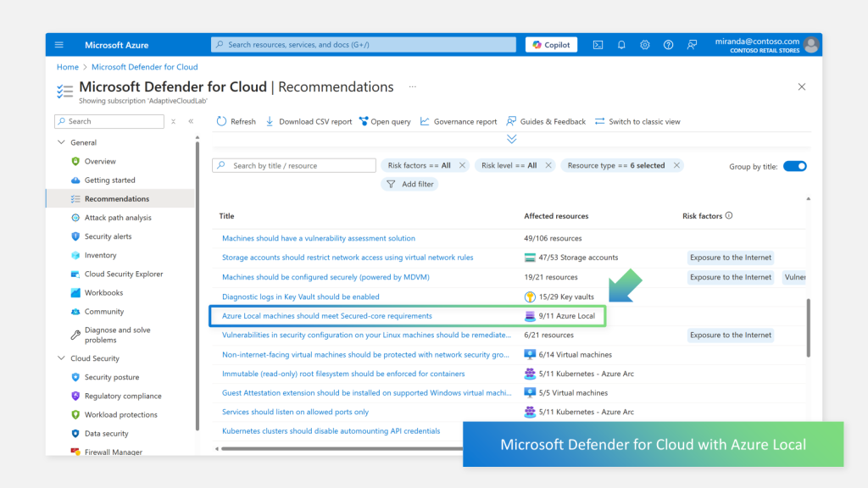Open Machines configured securely (MDVM) recommendation
The height and width of the screenshot is (488, 868).
pos(325,277)
